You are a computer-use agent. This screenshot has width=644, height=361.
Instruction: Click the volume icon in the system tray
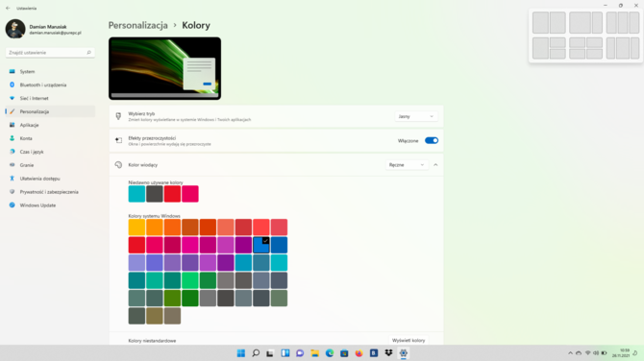[596, 353]
